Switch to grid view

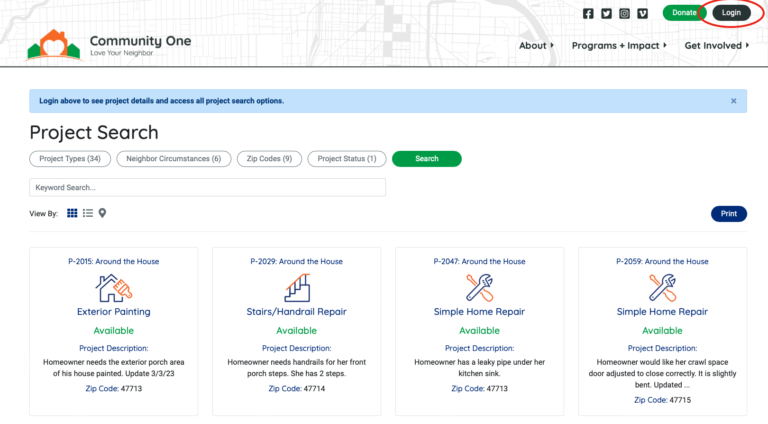pos(72,213)
